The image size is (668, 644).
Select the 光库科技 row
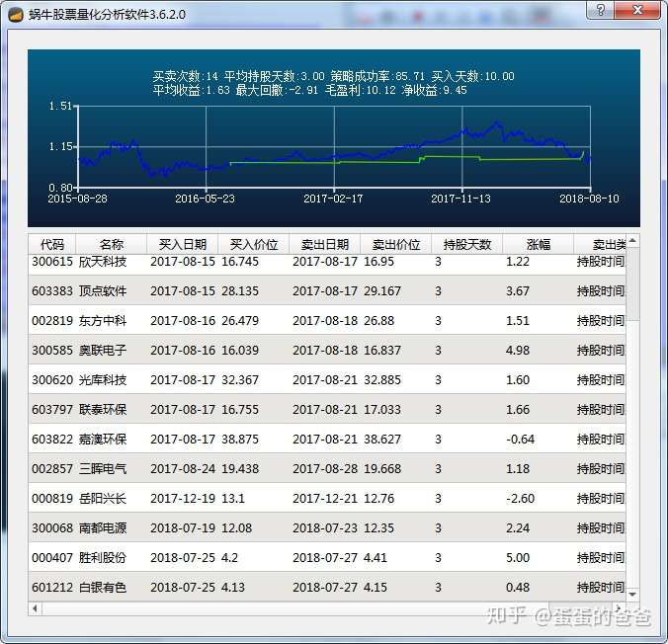327,379
